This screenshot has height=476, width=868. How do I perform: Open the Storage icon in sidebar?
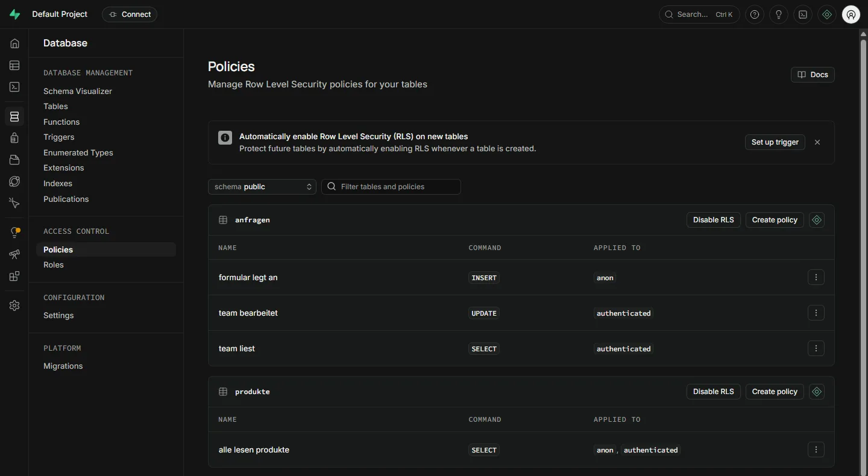(x=14, y=160)
